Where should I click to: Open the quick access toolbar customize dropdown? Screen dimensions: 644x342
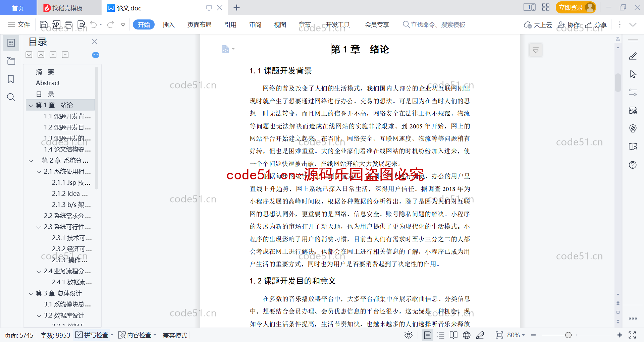tap(123, 24)
